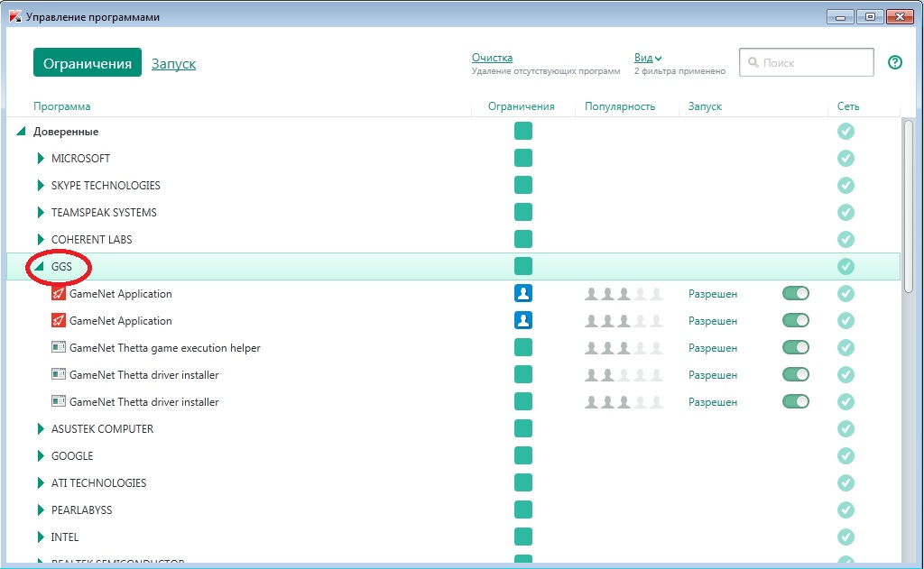Expand the TEAMSPEAK SYSTEMS group
The image size is (924, 569).
pos(41,212)
